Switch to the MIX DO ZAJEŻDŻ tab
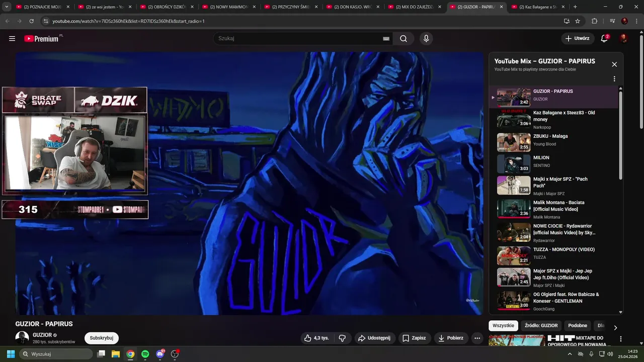Image resolution: width=644 pixels, height=362 pixels. [x=414, y=7]
